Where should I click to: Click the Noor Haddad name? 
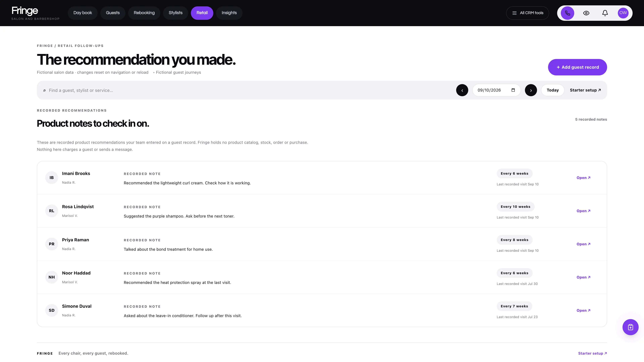[x=76, y=273]
